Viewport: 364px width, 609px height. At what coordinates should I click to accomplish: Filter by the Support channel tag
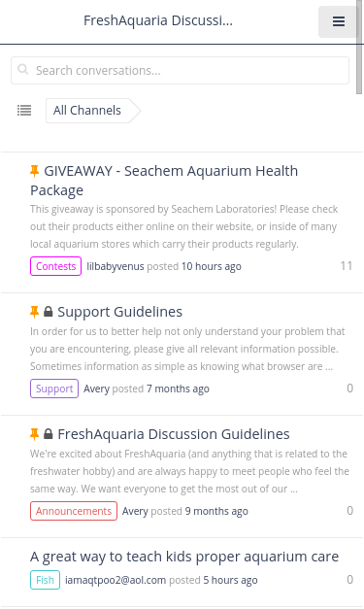pos(54,389)
